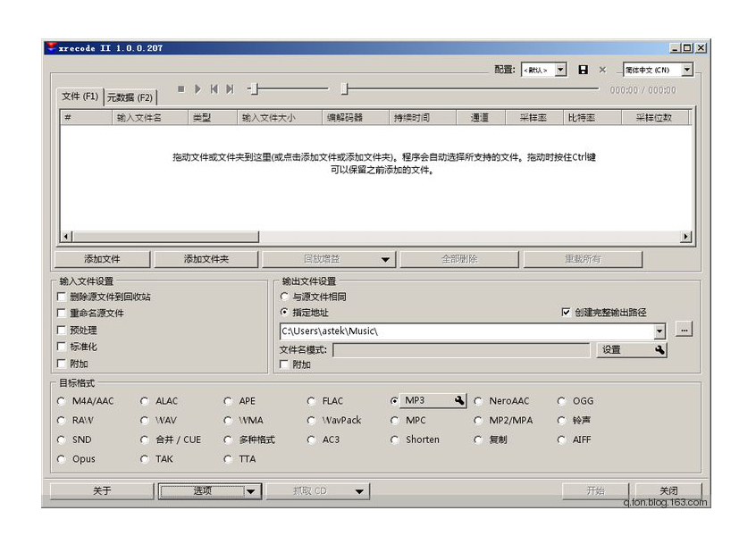Click the previous track icon
The width and height of the screenshot is (756, 544).
point(215,88)
